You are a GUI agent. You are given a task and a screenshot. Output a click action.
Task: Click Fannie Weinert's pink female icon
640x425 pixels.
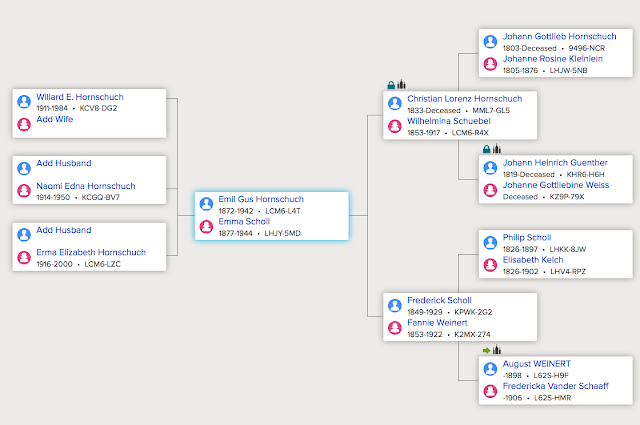tap(394, 327)
